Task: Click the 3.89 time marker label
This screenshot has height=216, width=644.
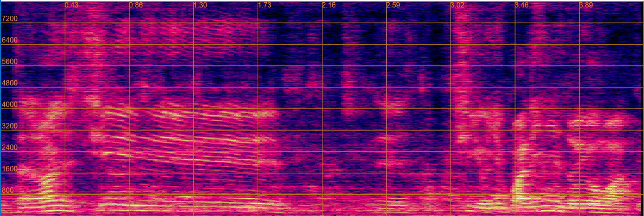Action: (586, 5)
